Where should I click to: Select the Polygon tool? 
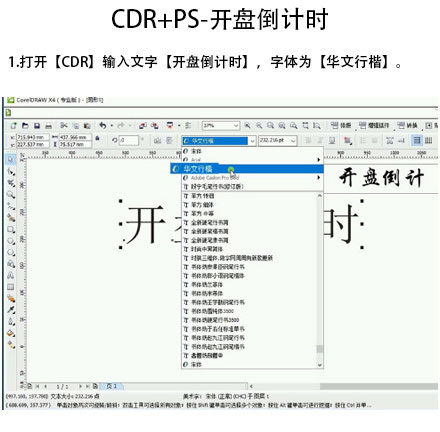tap(11, 252)
